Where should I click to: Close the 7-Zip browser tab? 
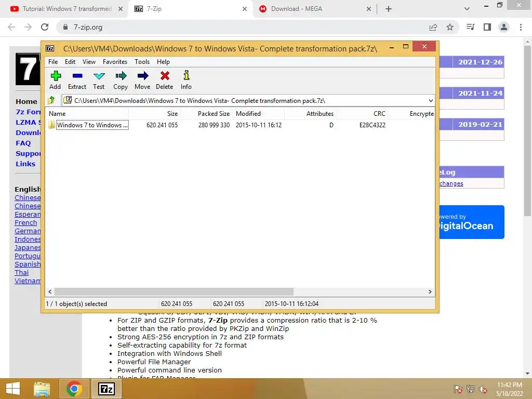click(245, 9)
